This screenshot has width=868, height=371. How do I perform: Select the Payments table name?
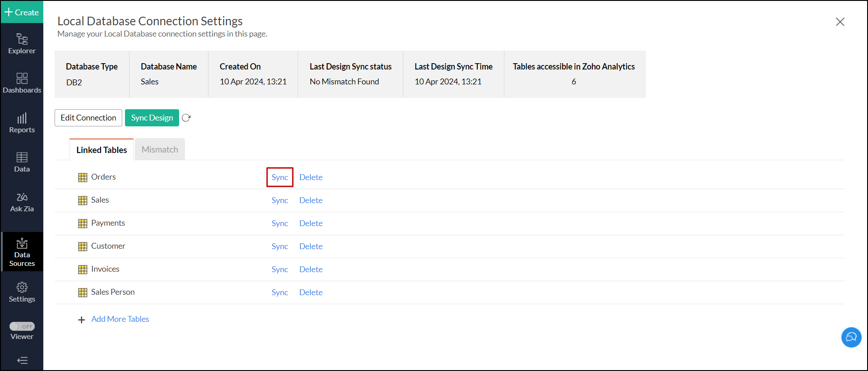tap(108, 223)
